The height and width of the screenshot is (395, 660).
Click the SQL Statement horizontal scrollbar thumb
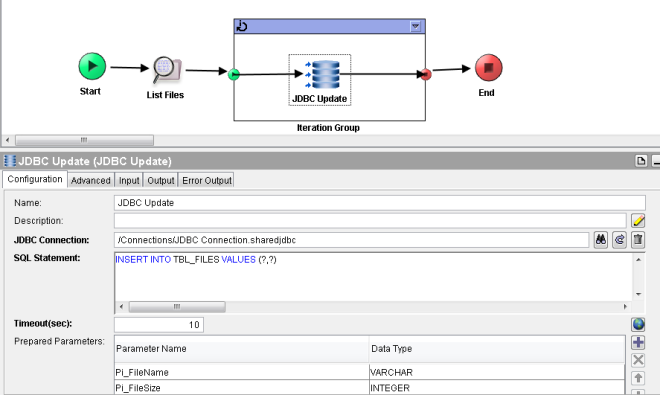point(177,307)
